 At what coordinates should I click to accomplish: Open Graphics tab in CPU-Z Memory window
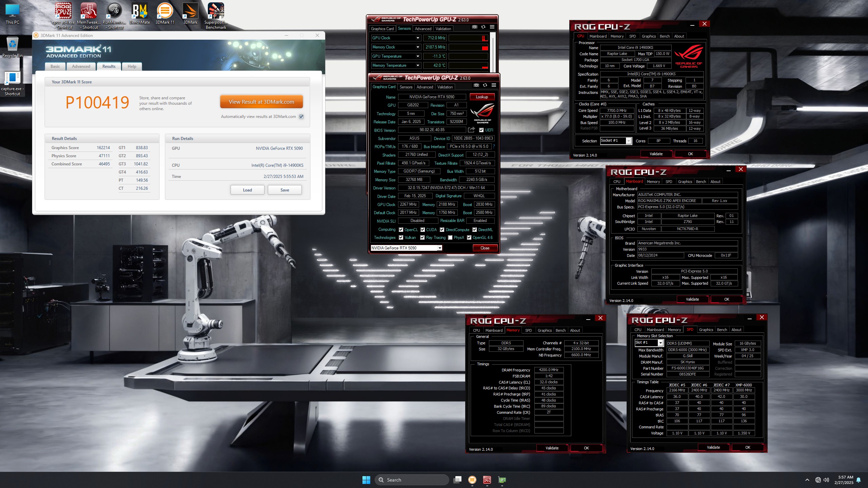pos(545,330)
